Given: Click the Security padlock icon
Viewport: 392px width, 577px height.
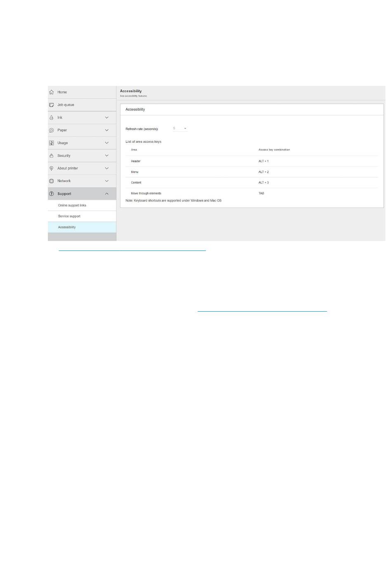Looking at the screenshot, I should coord(52,156).
